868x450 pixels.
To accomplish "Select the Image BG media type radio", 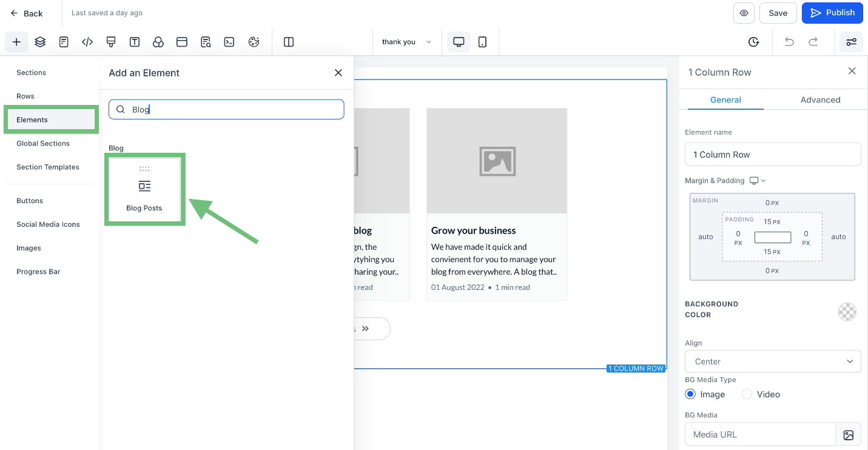I will pos(690,394).
